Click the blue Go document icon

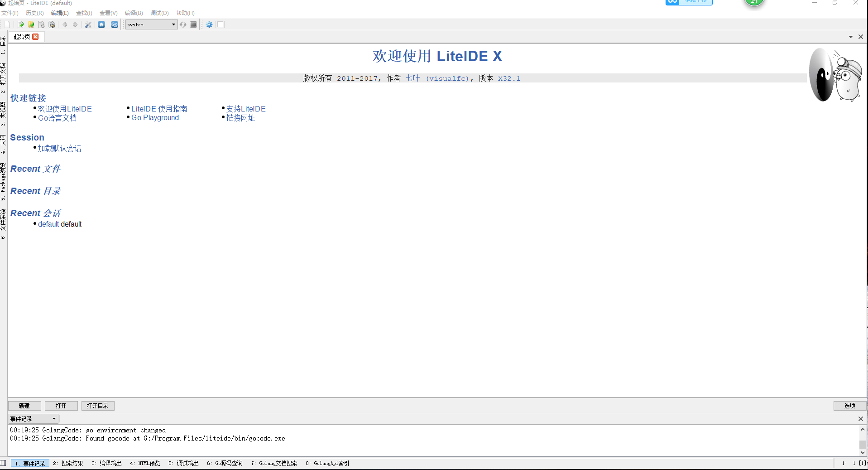click(x=115, y=24)
